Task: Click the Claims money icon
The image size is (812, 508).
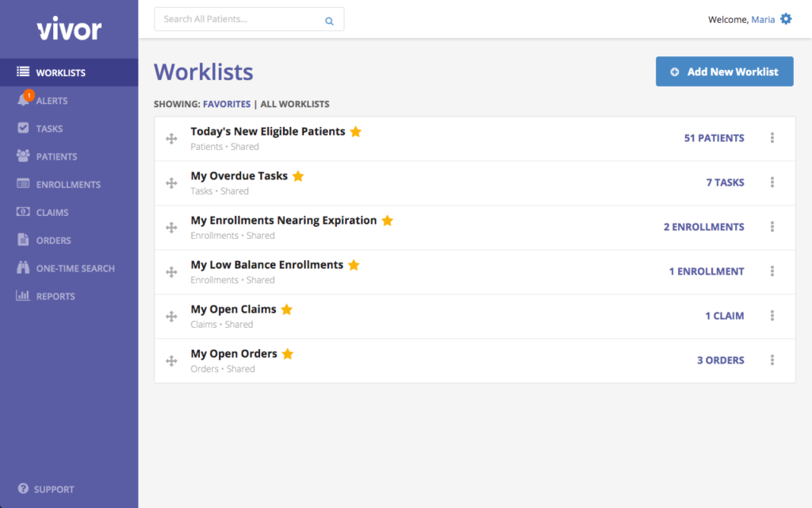Action: coord(23,211)
